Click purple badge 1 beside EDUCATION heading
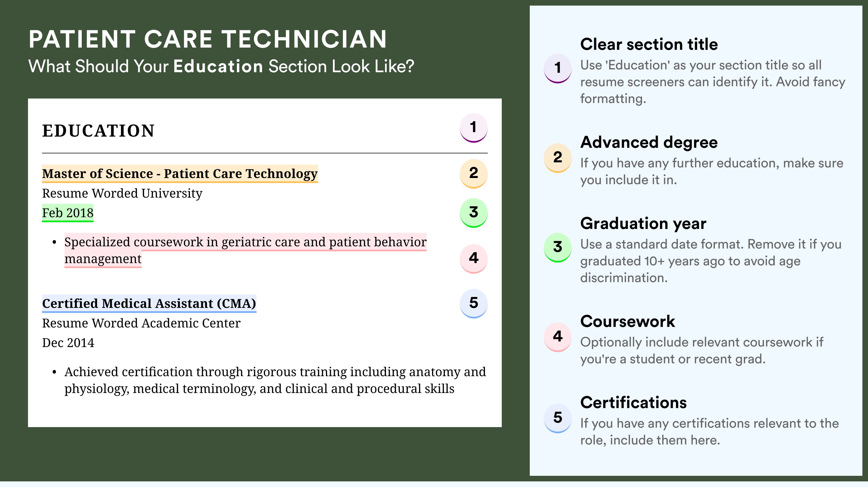 (x=473, y=128)
